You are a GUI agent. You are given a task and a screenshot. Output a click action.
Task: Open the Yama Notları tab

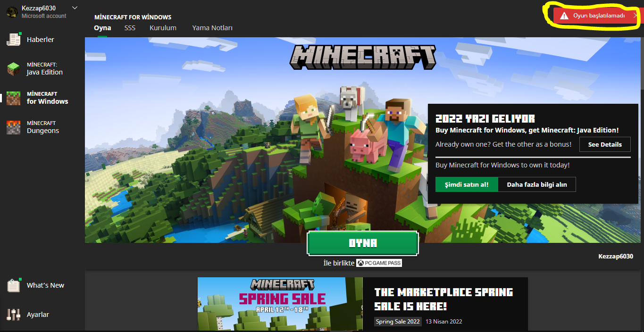click(x=212, y=28)
